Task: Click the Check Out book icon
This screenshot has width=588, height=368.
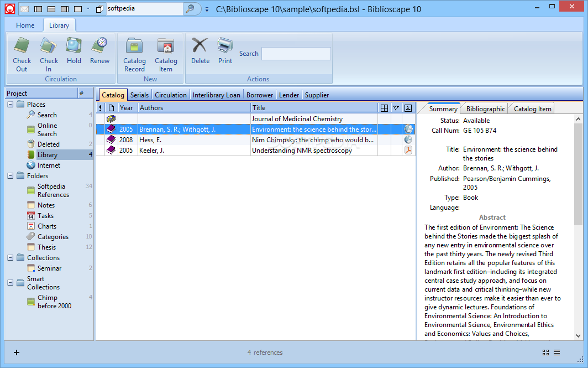Action: pyautogui.click(x=22, y=46)
